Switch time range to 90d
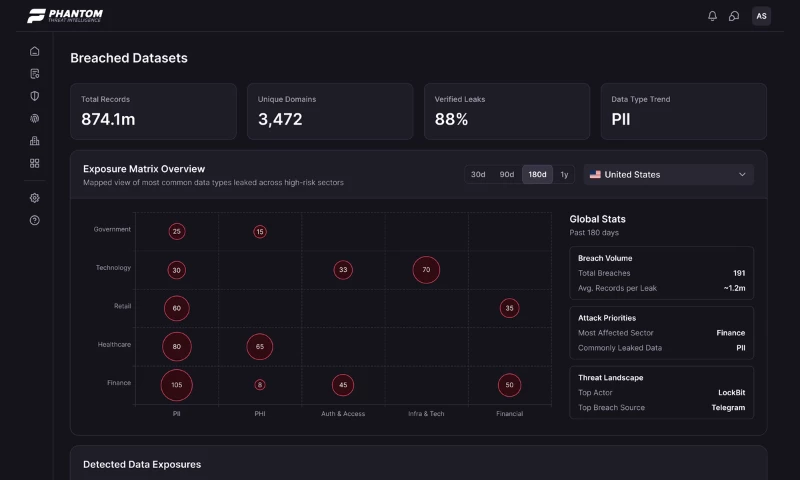The image size is (800, 480). tap(507, 175)
